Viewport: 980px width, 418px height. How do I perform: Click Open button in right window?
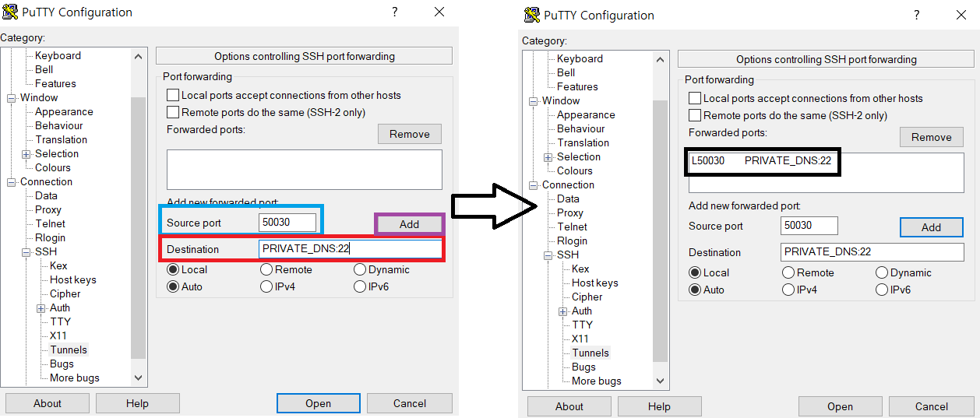(841, 406)
